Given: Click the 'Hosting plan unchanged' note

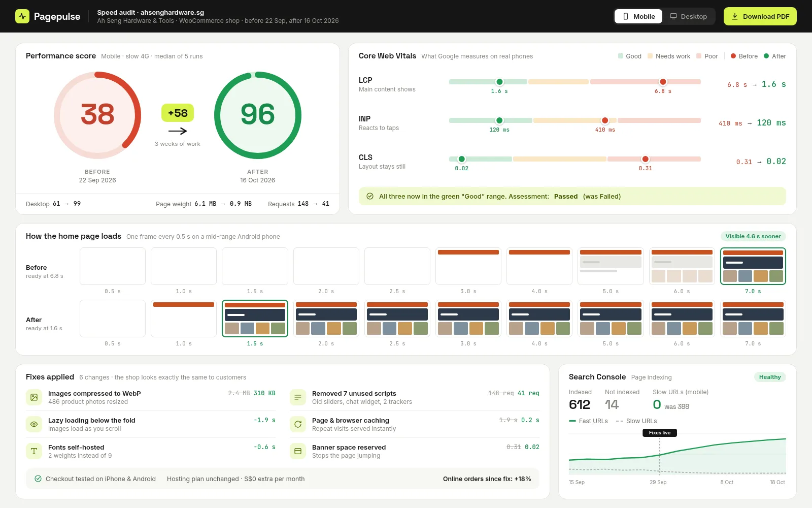Looking at the screenshot, I should 235,479.
